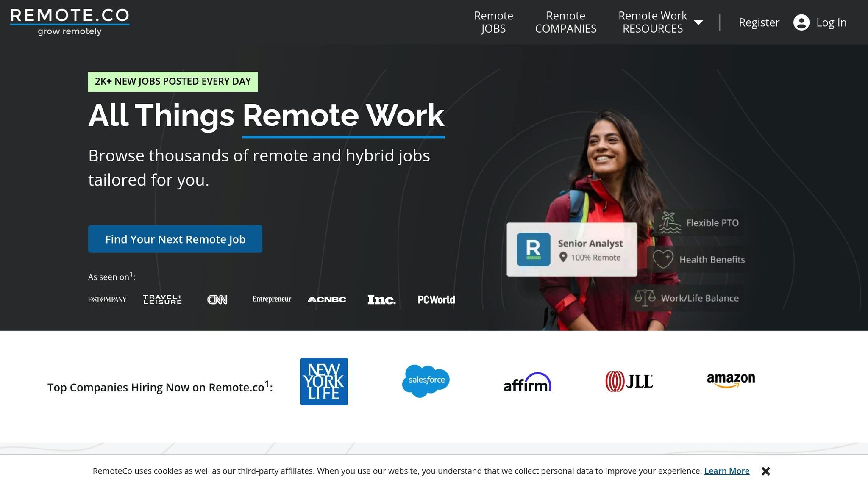This screenshot has height=488, width=868.
Task: Click the New York Life logo
Action: coord(324,380)
